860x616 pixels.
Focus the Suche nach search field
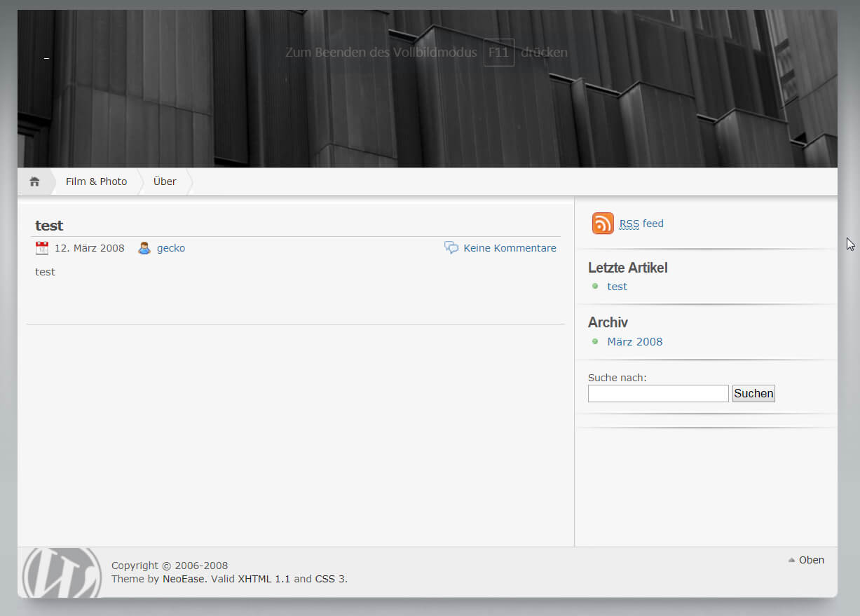(658, 394)
